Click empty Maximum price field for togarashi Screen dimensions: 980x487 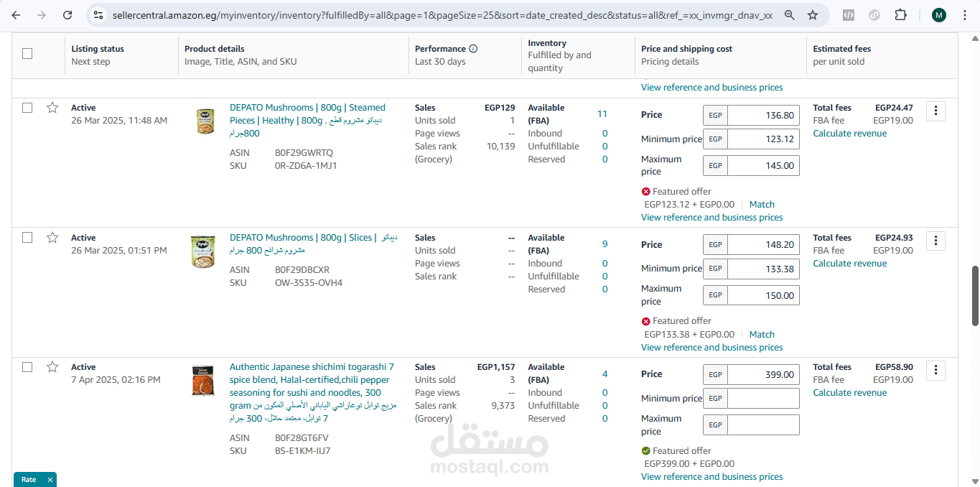[x=763, y=425]
